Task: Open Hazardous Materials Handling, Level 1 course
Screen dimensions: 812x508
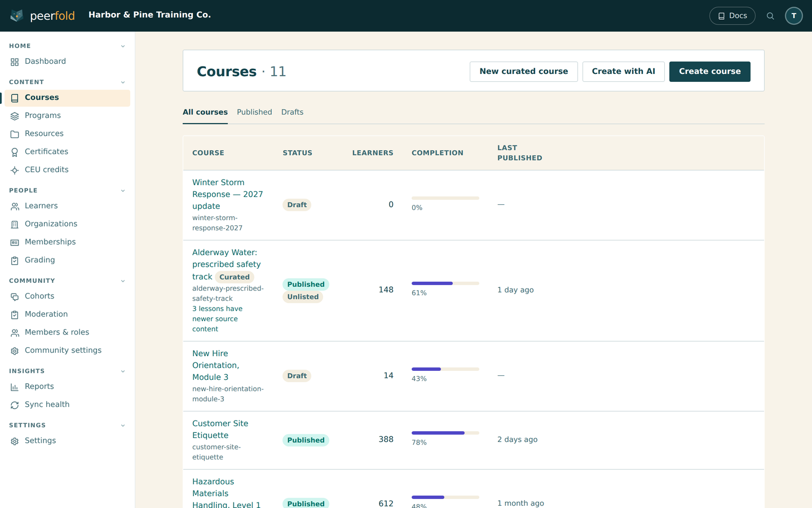Action: pyautogui.click(x=227, y=493)
